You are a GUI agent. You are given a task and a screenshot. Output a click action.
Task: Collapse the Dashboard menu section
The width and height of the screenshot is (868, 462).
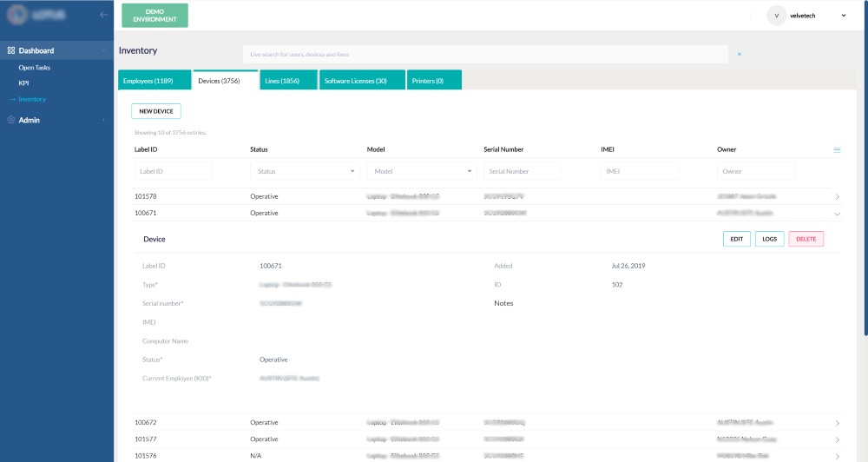(103, 50)
